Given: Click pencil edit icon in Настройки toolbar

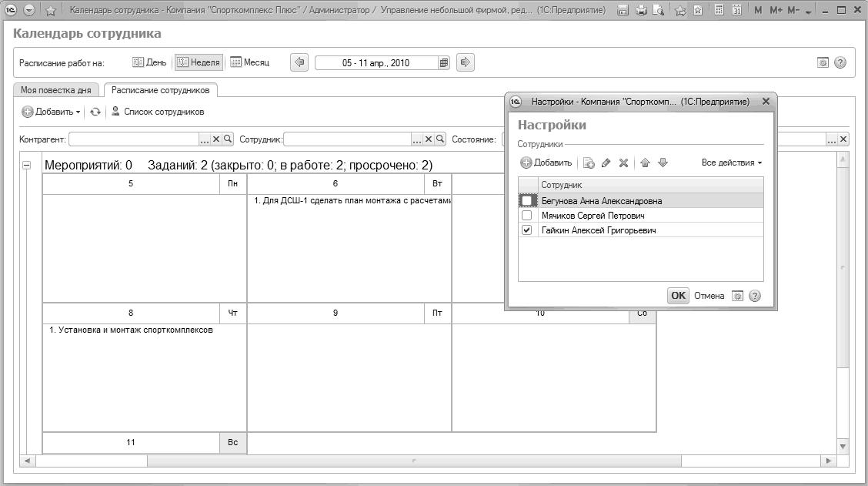Looking at the screenshot, I should click(606, 163).
